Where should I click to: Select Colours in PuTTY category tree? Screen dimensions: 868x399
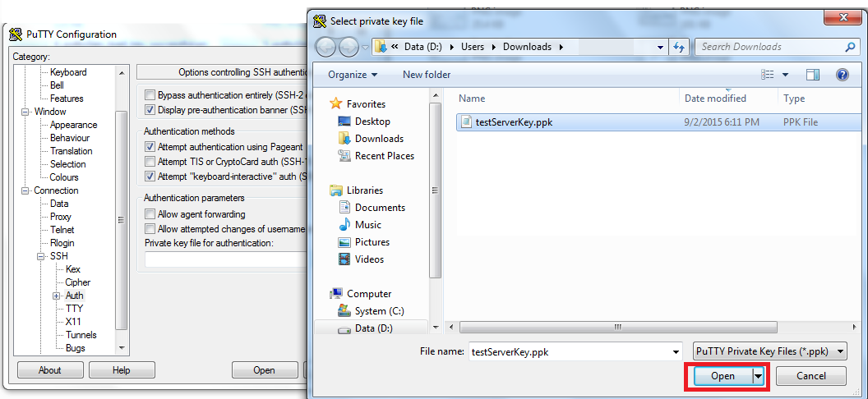point(64,177)
